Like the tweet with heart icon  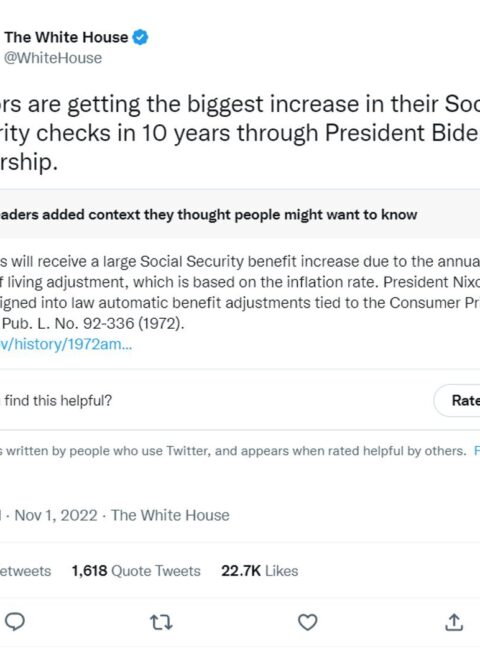coord(308,622)
